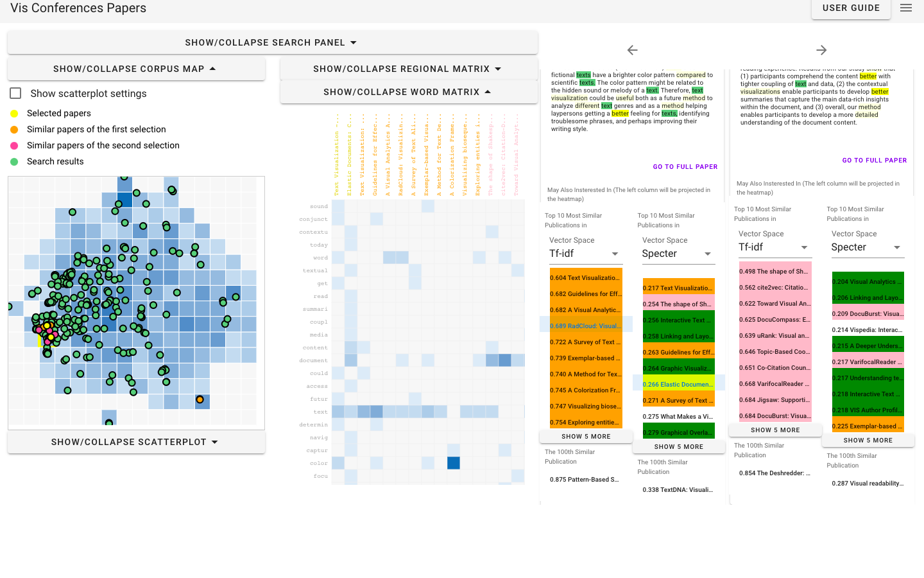Select 0.256 Interactive Text entry
Viewport: 924px width, 578px height.
click(678, 320)
